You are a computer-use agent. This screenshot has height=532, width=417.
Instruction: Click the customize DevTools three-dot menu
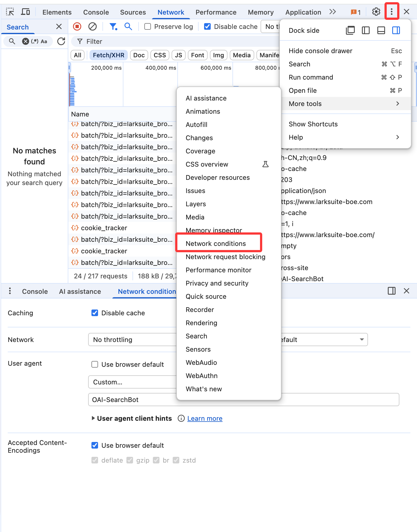391,12
